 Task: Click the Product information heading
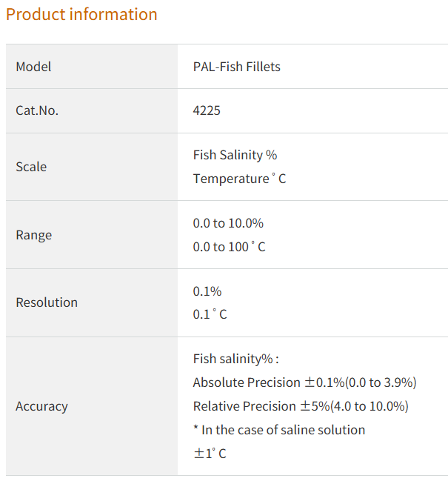[x=81, y=14]
